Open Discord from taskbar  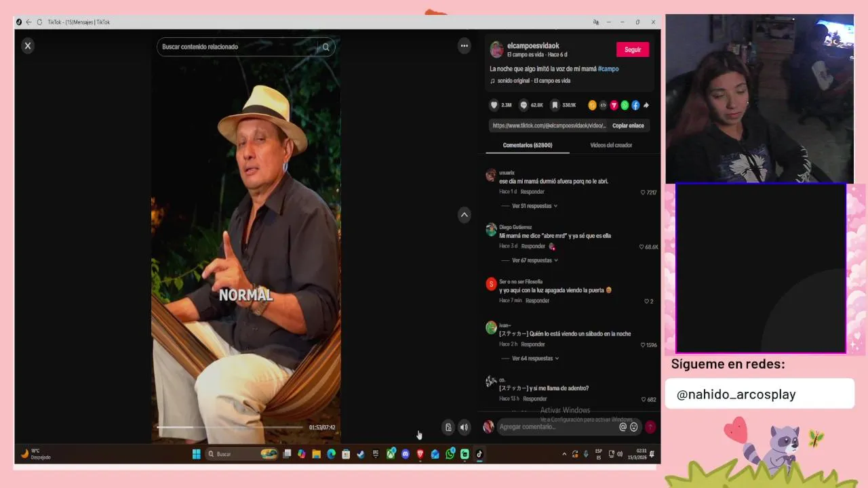point(406,454)
